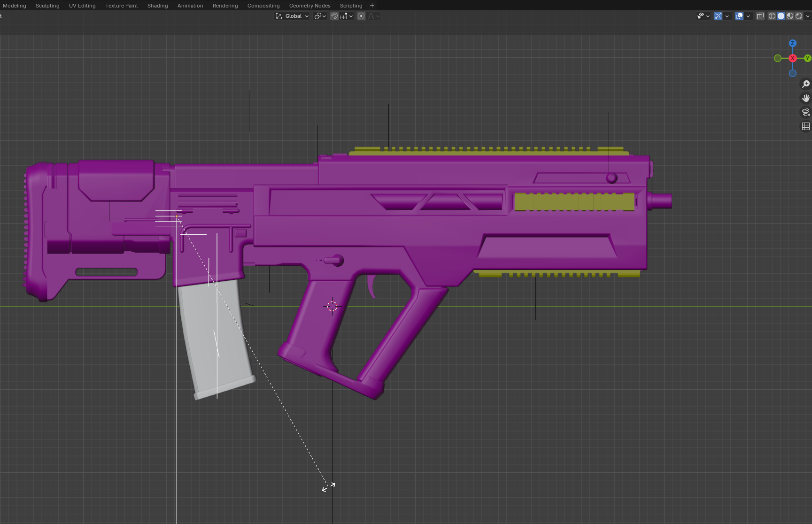Open the pivot point dropdown
812x524 pixels.
(x=320, y=16)
